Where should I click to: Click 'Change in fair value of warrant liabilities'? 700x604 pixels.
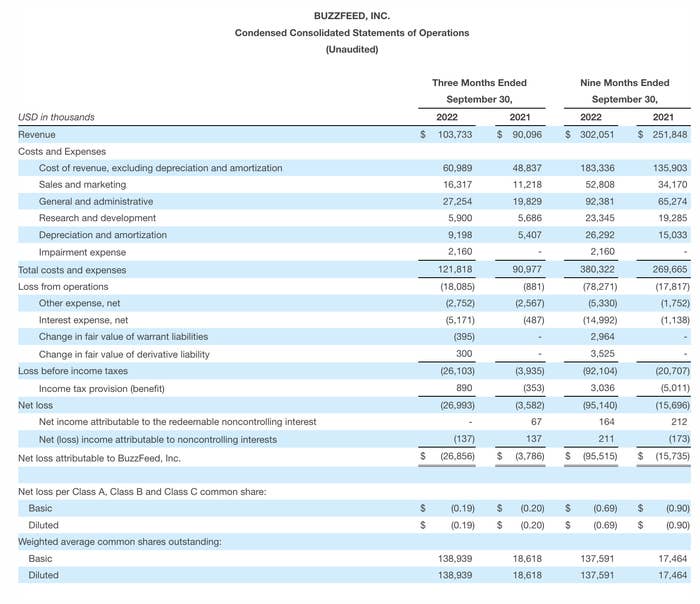[x=124, y=337]
